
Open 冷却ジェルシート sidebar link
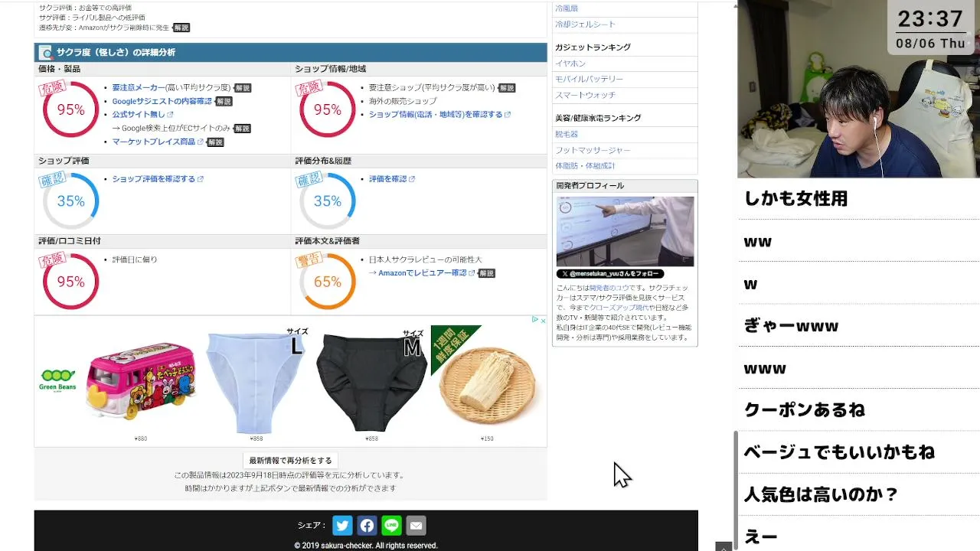coord(585,24)
